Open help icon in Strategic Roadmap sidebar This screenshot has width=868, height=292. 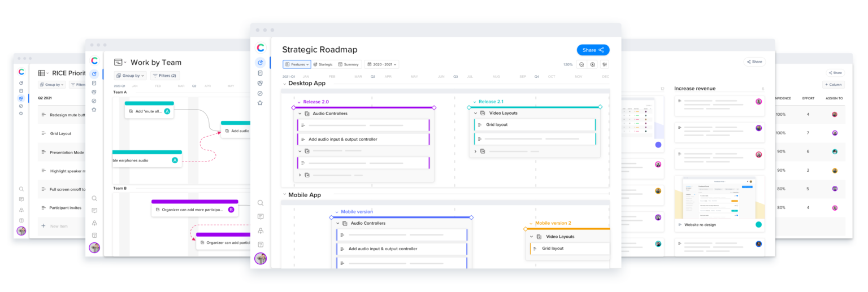[261, 245]
